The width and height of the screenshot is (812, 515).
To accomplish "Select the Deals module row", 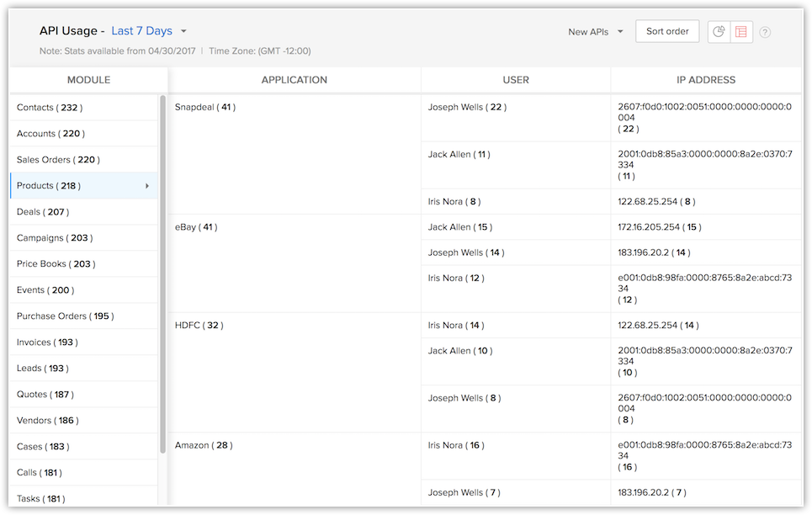I will (43, 212).
